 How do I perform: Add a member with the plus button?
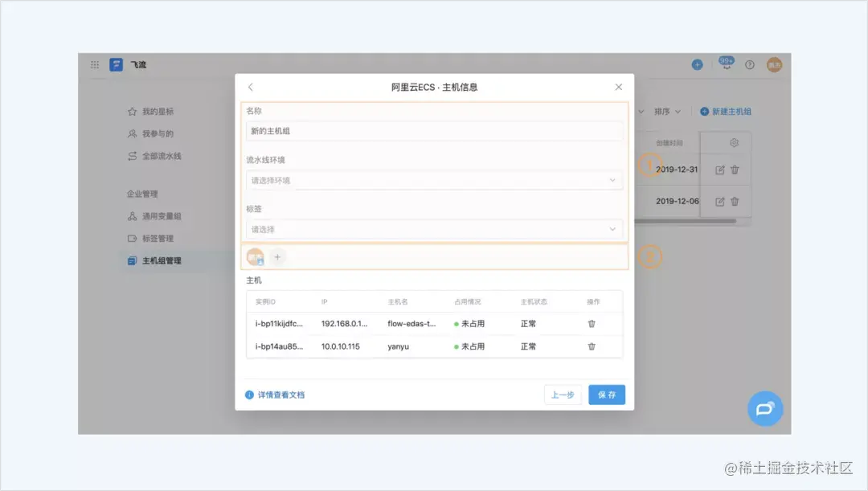[277, 257]
